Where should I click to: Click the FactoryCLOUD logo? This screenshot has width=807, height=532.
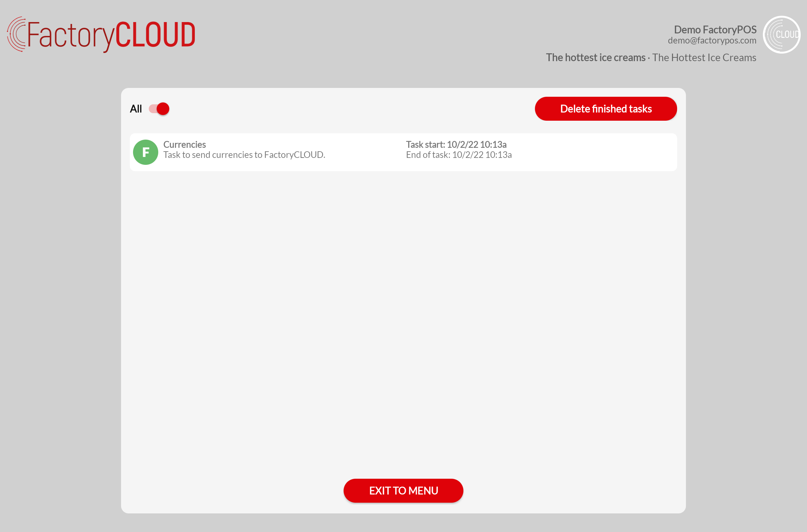click(101, 35)
